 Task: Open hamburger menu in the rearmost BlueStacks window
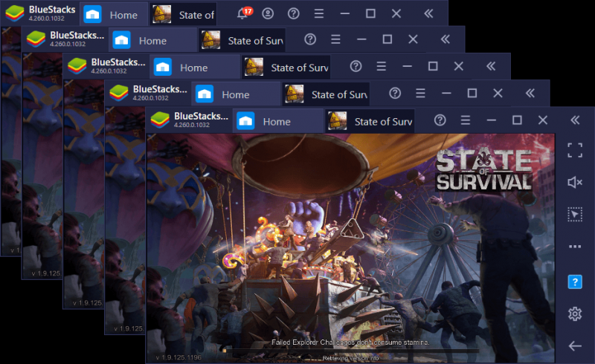pos(319,14)
